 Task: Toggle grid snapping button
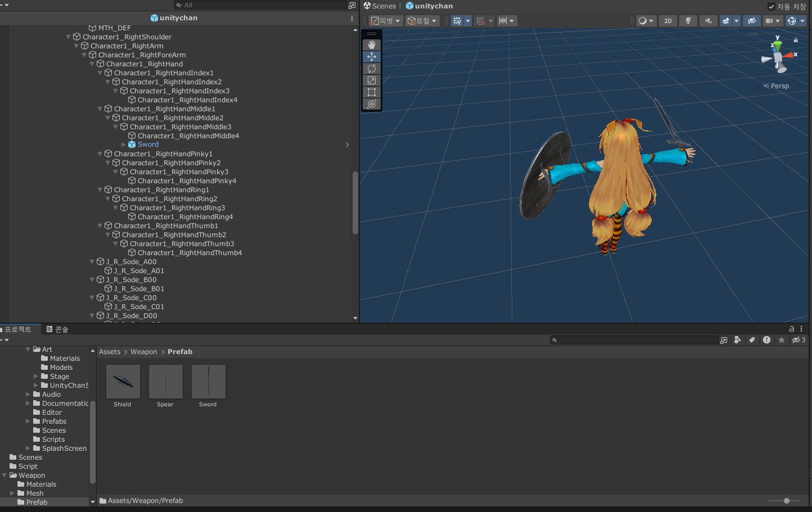480,21
